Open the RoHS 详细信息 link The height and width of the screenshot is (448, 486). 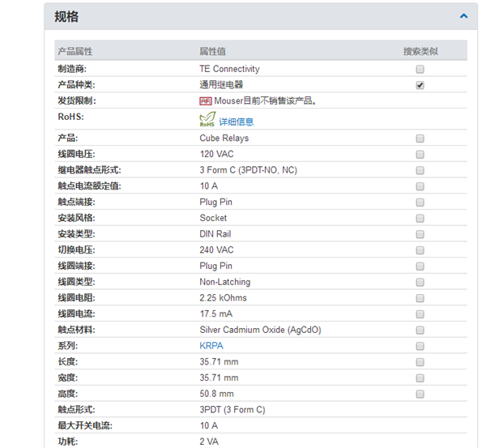point(237,122)
